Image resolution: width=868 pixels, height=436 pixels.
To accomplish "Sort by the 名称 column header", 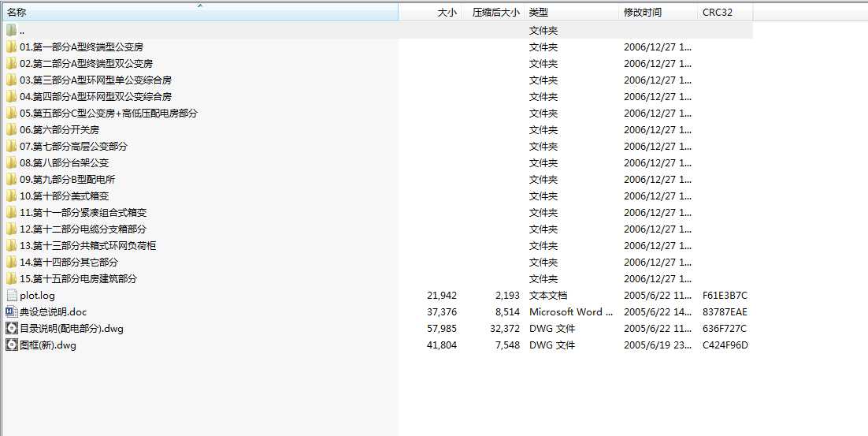I will click(x=200, y=12).
